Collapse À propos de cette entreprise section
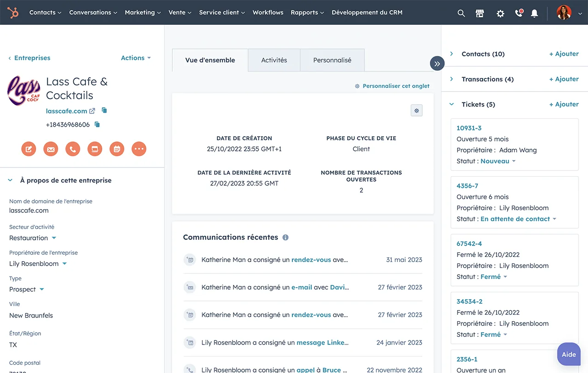Viewport: 588px width, 373px height. pos(10,181)
